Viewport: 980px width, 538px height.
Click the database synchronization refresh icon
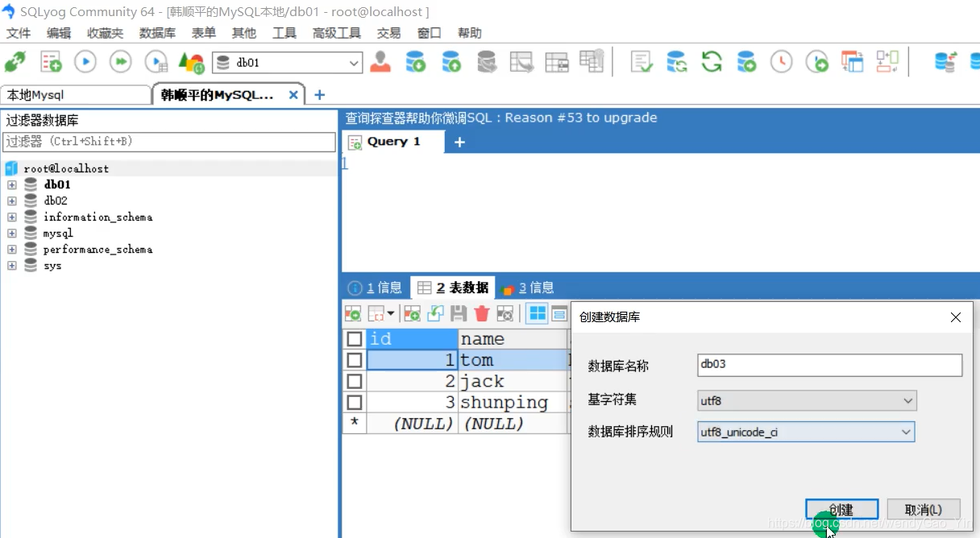(x=676, y=62)
